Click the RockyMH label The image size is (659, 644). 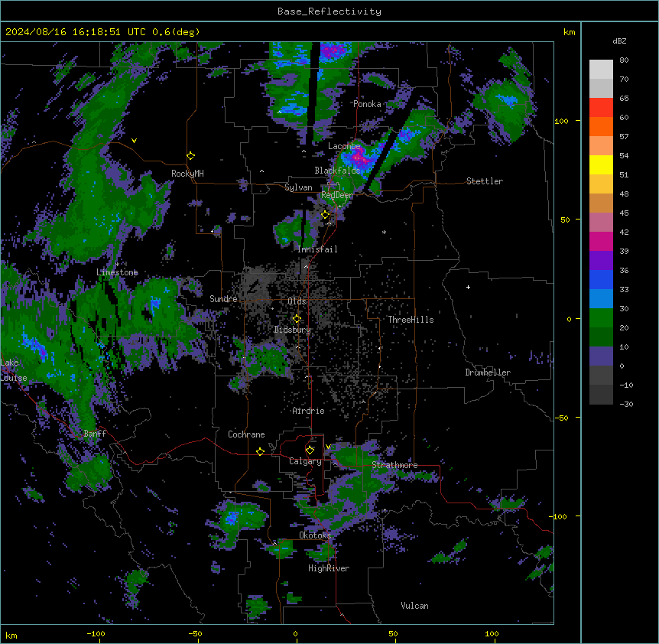(187, 174)
